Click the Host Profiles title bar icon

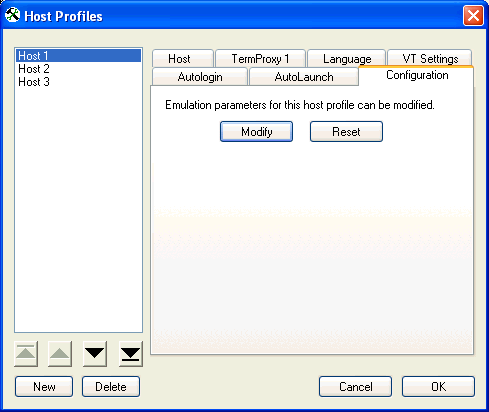tap(13, 15)
